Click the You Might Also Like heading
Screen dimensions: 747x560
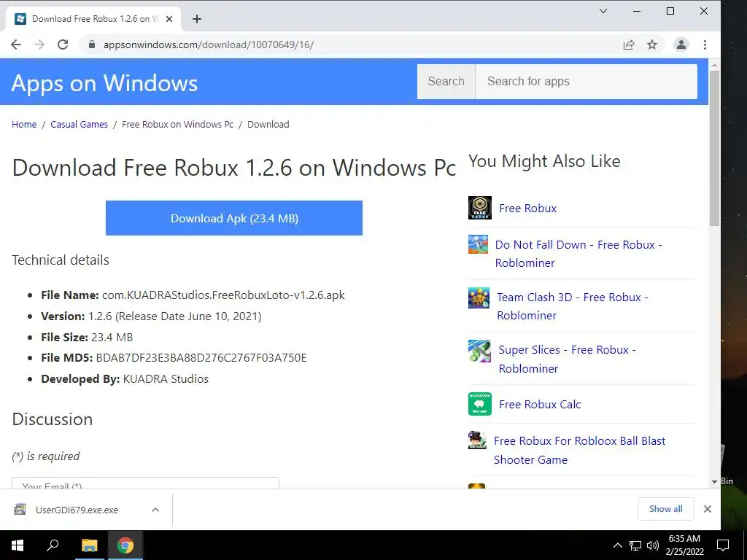[x=544, y=161]
